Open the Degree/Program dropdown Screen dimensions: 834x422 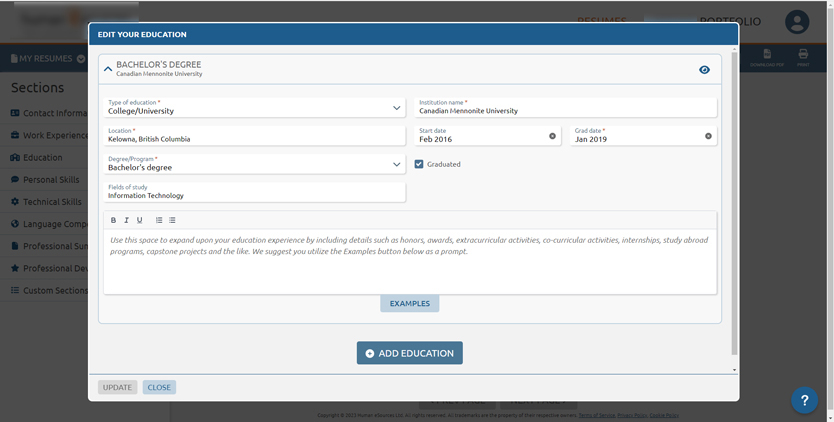pos(396,164)
